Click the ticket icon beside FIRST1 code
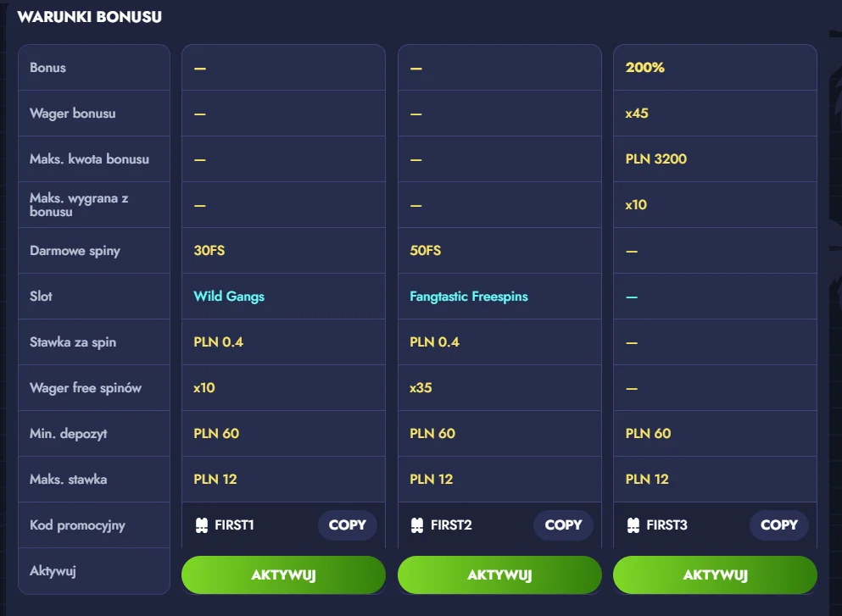The height and width of the screenshot is (616, 842). pos(201,525)
